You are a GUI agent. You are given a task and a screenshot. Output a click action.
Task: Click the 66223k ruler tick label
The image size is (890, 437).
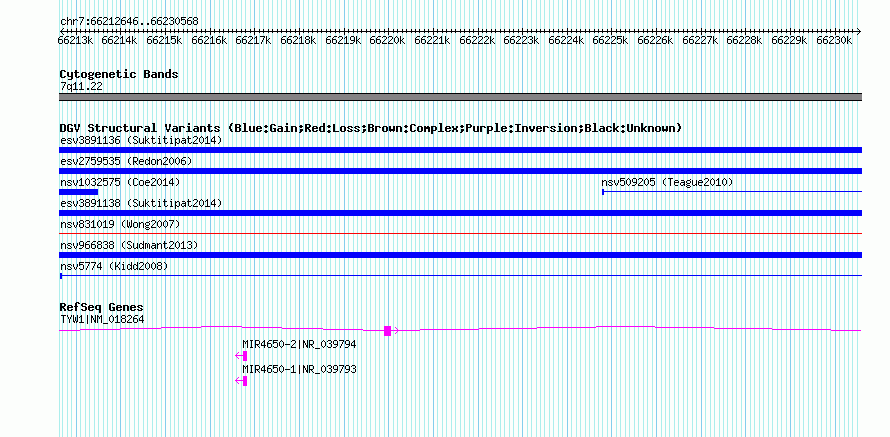522,40
